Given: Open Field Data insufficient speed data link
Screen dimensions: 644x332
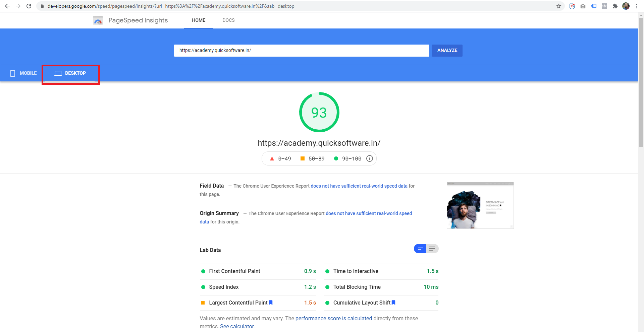Looking at the screenshot, I should (x=359, y=186).
